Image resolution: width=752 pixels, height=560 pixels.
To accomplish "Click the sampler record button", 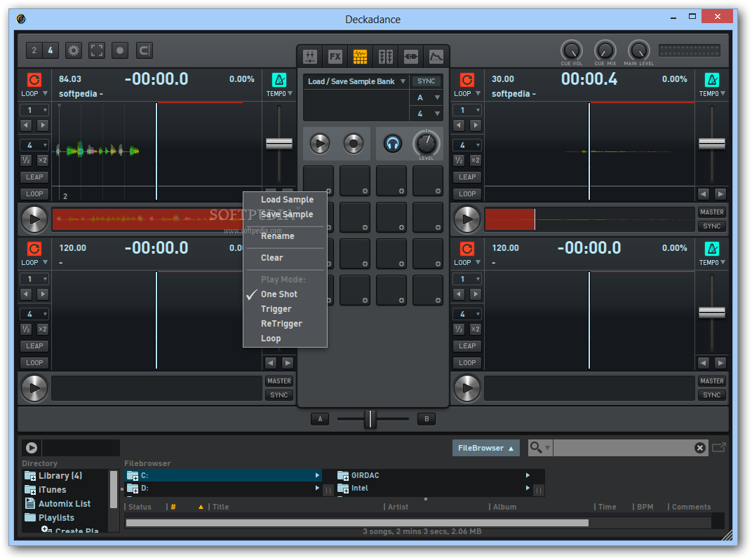I will click(x=354, y=144).
